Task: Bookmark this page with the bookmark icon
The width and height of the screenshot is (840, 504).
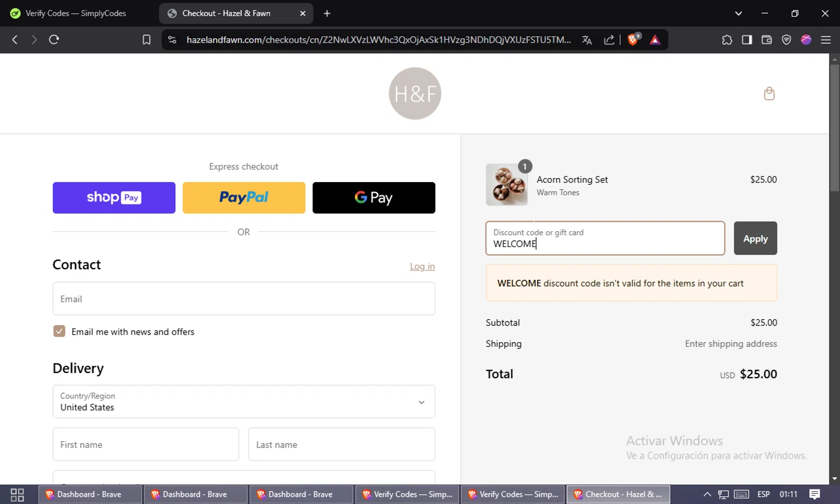Action: click(147, 40)
